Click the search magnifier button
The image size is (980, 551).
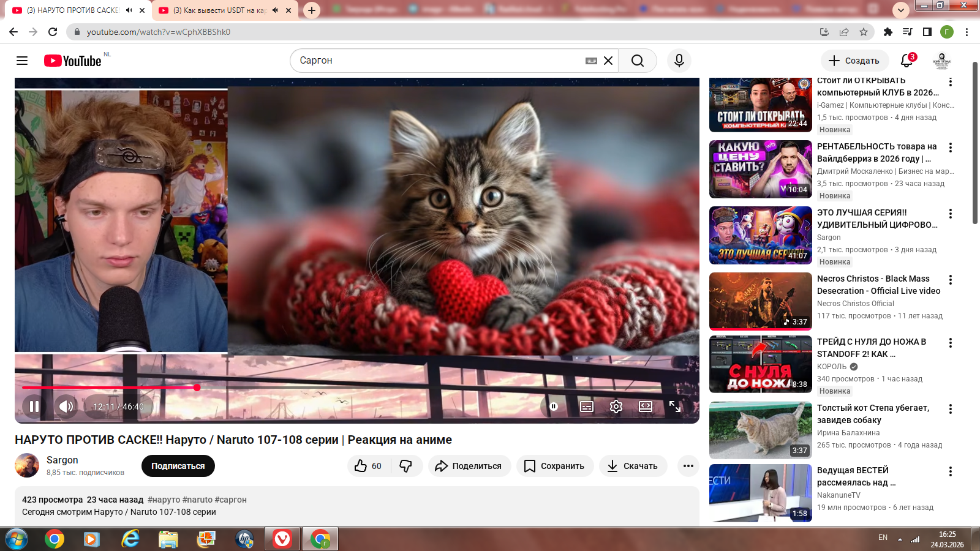[637, 61]
